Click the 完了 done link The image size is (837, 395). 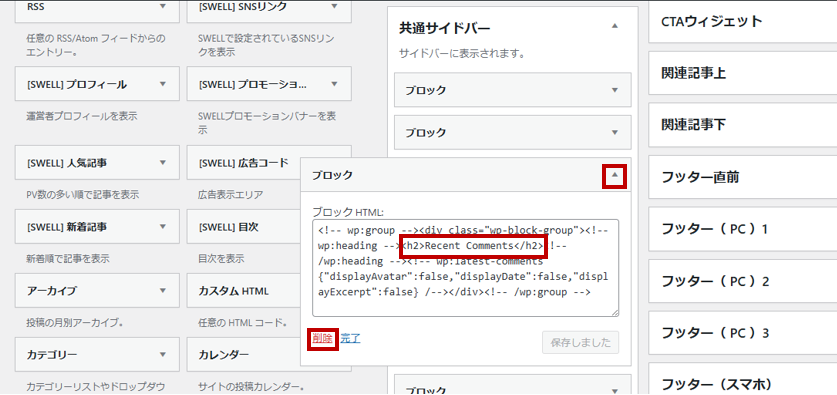click(x=351, y=338)
